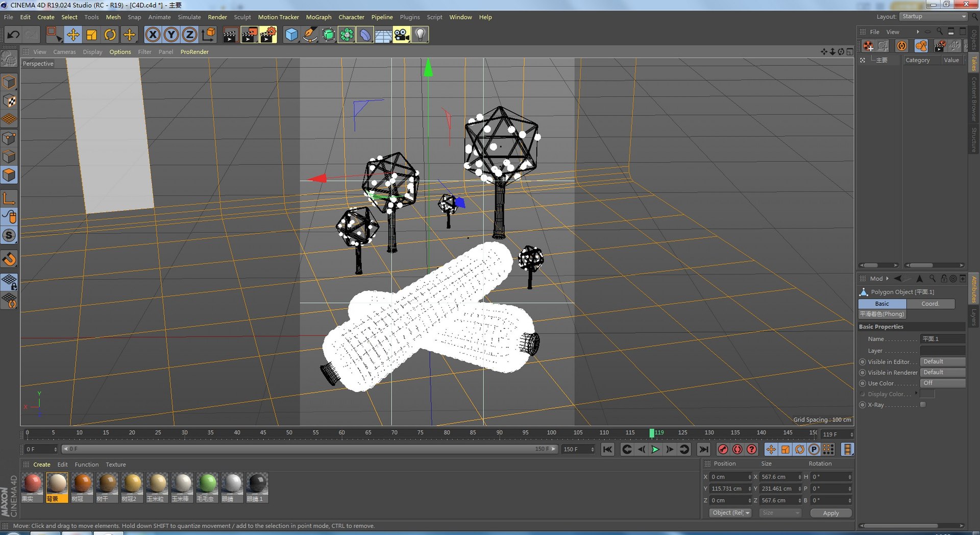The width and height of the screenshot is (980, 535).
Task: Add a Camera object
Action: coord(402,35)
